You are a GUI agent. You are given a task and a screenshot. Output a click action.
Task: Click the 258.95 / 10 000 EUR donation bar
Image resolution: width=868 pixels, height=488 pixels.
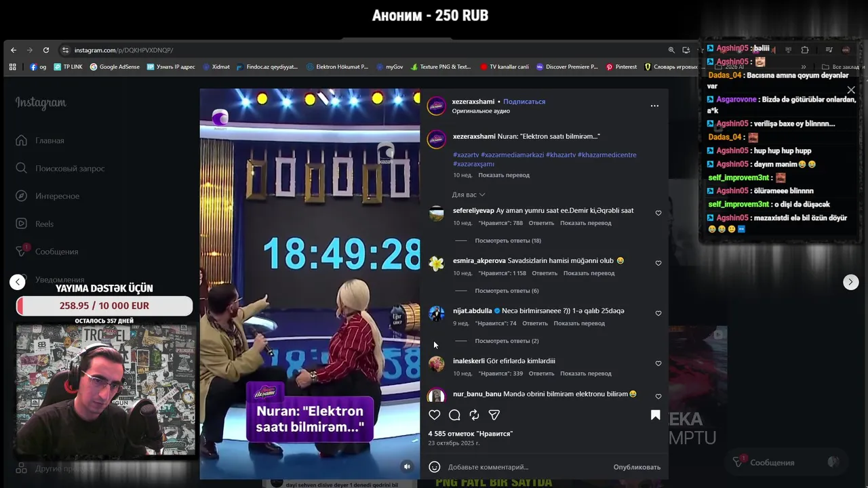point(104,306)
